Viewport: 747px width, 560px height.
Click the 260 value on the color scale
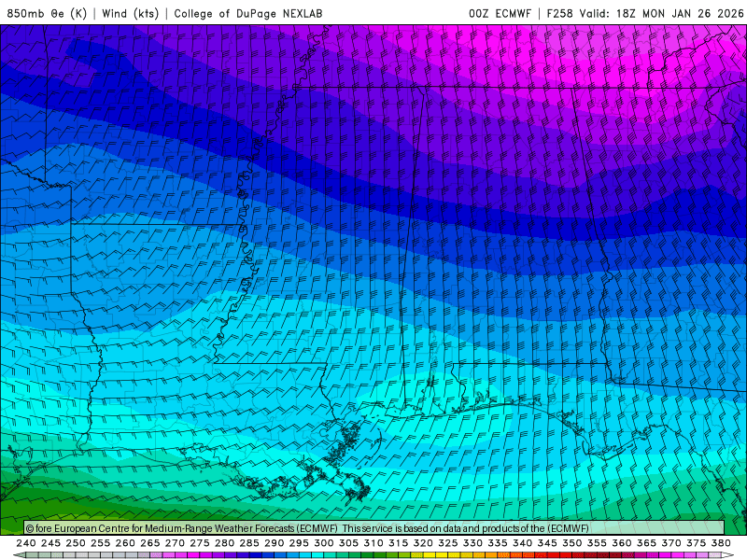(x=125, y=543)
